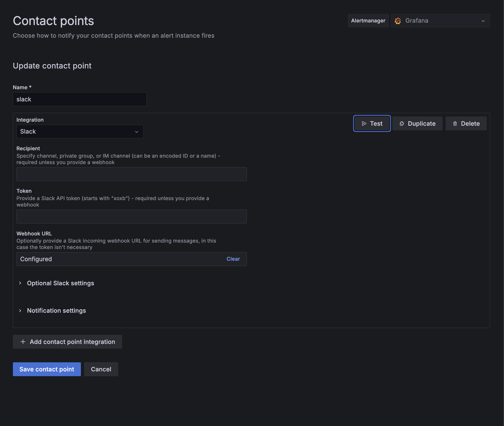Click the Optional Slack settings chevron
The width and height of the screenshot is (504, 426).
point(20,283)
